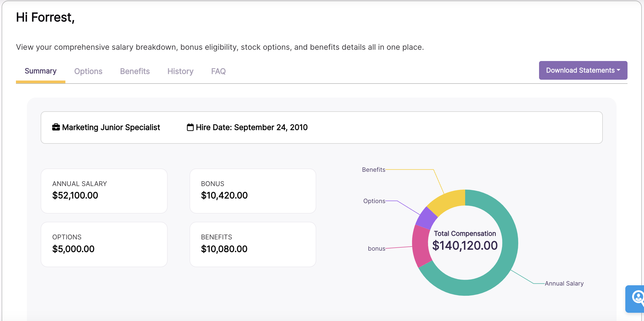Click the Bonus $10,420 card
644x321 pixels.
(252, 191)
